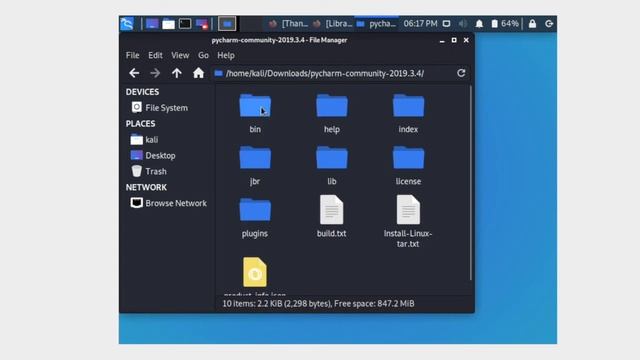Lock the screen with padlock icon
640x360 pixels.
tap(532, 24)
